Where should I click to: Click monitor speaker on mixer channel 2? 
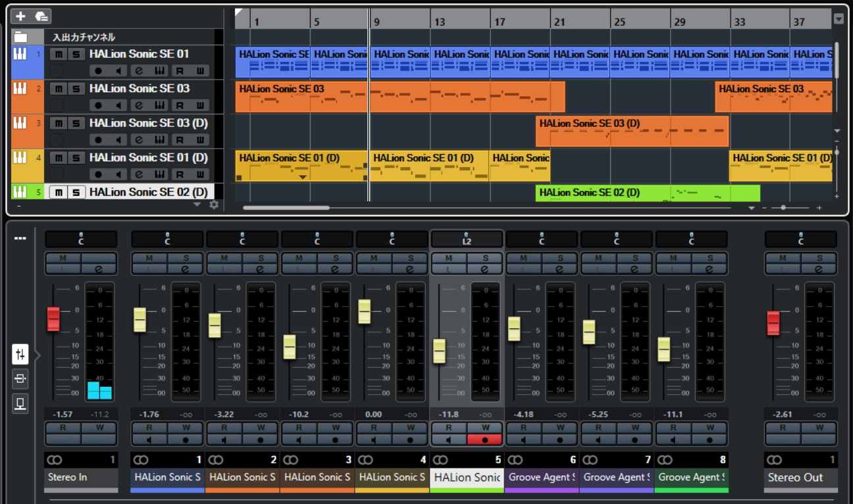(x=224, y=440)
